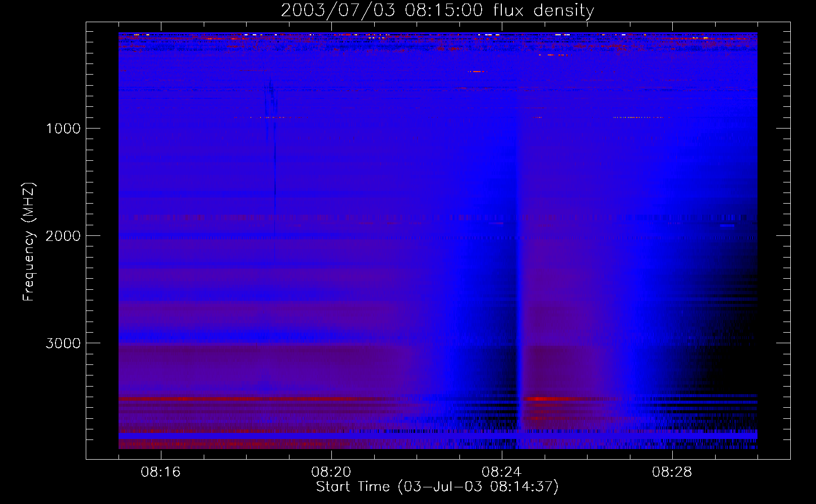
Task: Click the 08:24 time tick label
Action: 502,472
